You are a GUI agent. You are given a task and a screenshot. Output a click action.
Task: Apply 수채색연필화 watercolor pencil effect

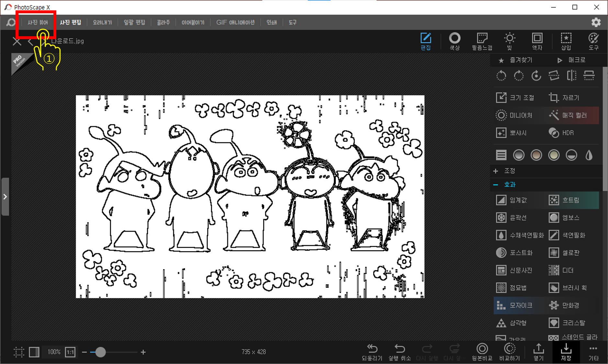pyautogui.click(x=520, y=235)
